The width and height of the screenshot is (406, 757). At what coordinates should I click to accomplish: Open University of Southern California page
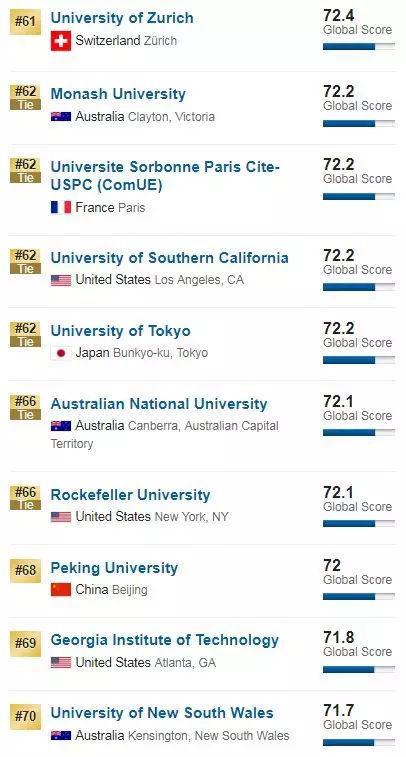(169, 258)
